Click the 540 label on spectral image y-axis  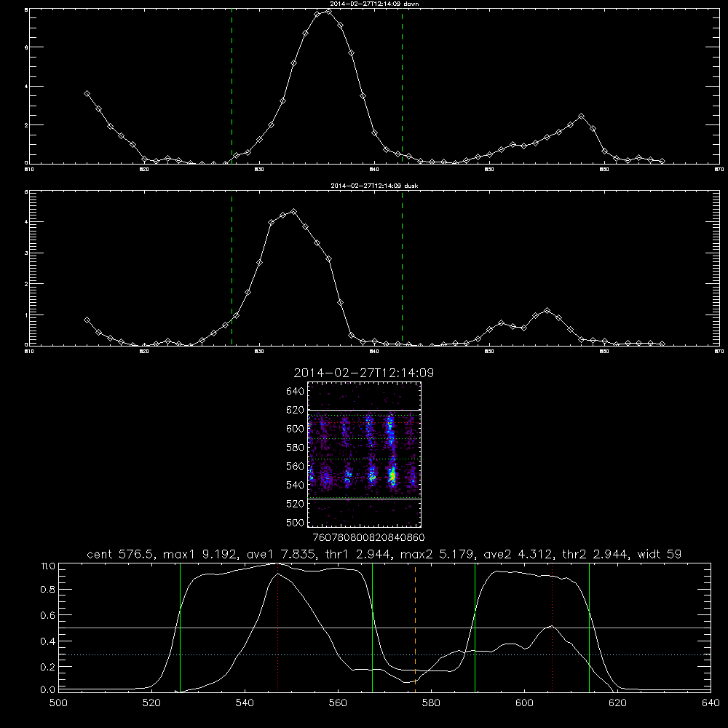[296, 485]
